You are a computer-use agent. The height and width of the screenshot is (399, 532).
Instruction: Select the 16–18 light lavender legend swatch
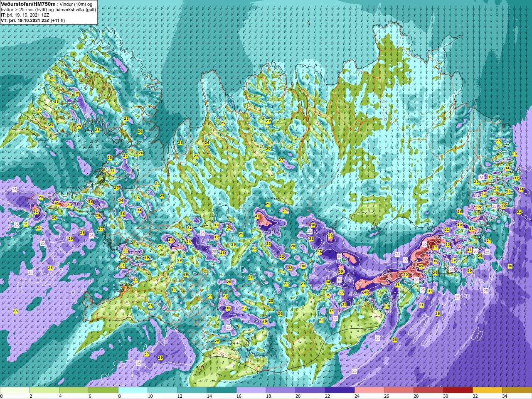click(x=251, y=390)
